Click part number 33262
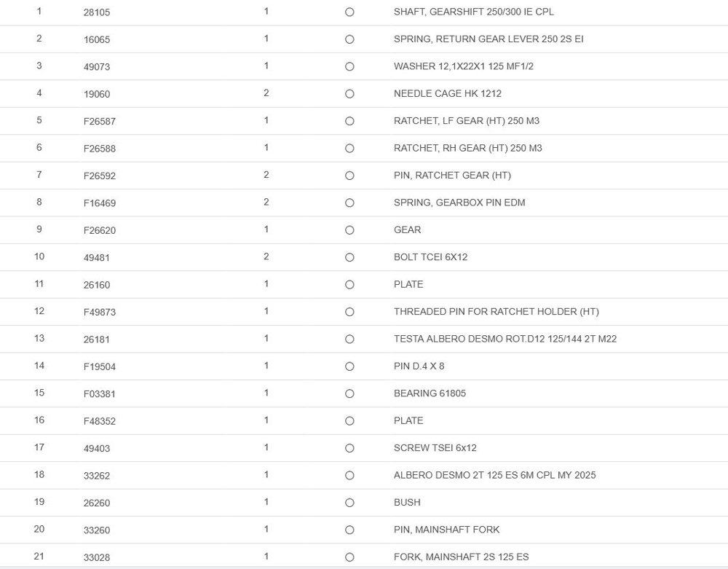The width and height of the screenshot is (728, 569). pos(97,476)
